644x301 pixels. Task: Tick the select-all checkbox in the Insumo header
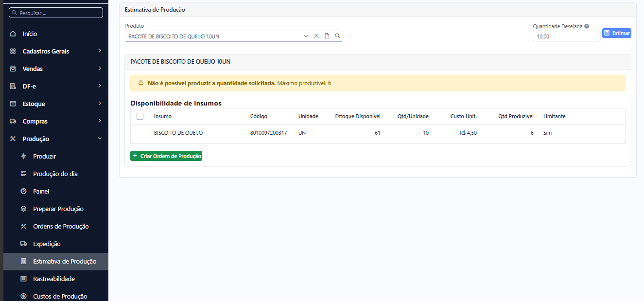tap(140, 116)
